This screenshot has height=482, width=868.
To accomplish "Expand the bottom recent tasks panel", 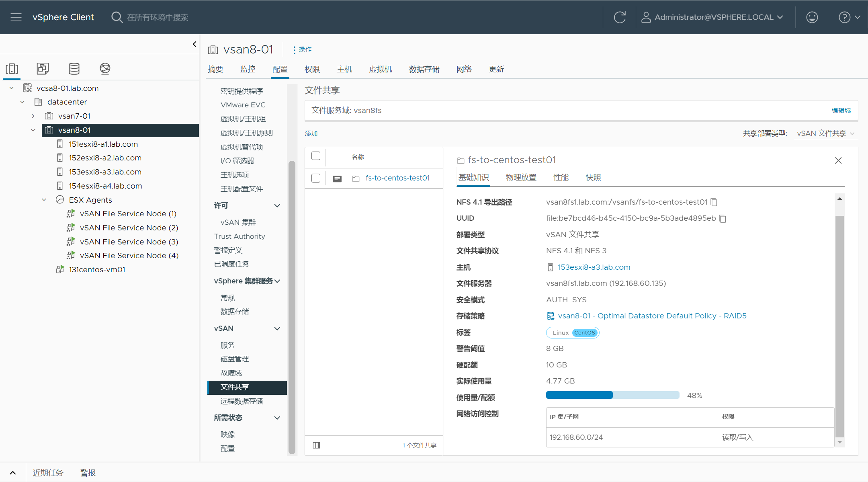I will 13,473.
